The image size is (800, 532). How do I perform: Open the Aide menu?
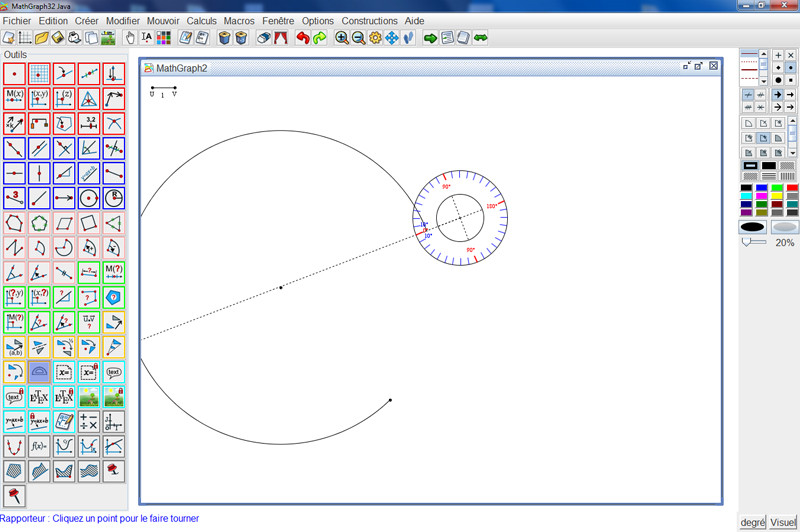414,21
